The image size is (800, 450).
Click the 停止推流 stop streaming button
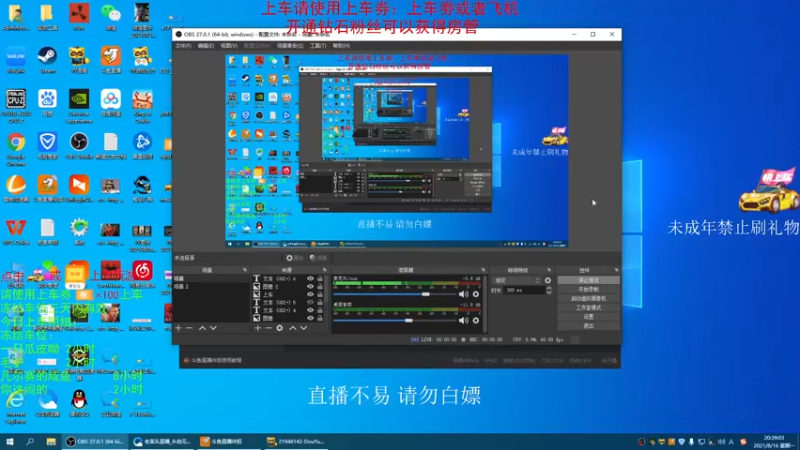pos(588,280)
